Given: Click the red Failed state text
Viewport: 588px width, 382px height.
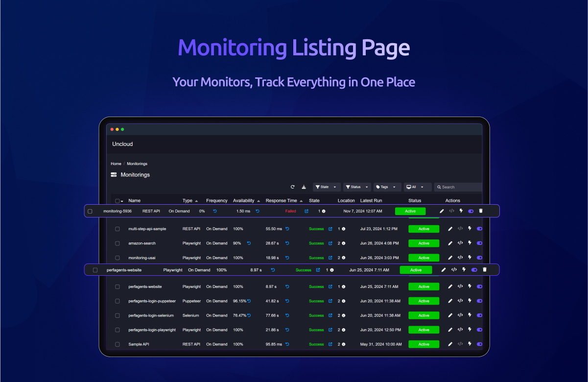Looking at the screenshot, I should [x=291, y=211].
